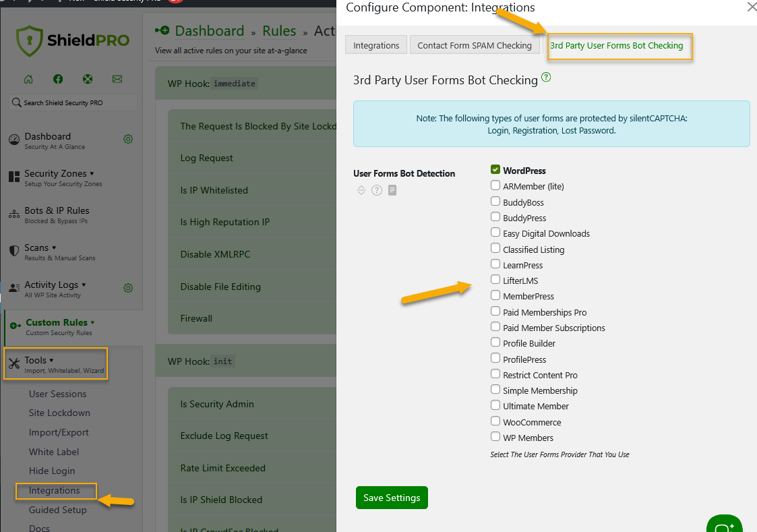Open Site Lockdown submenu item
This screenshot has height=532, width=757.
pyautogui.click(x=59, y=413)
